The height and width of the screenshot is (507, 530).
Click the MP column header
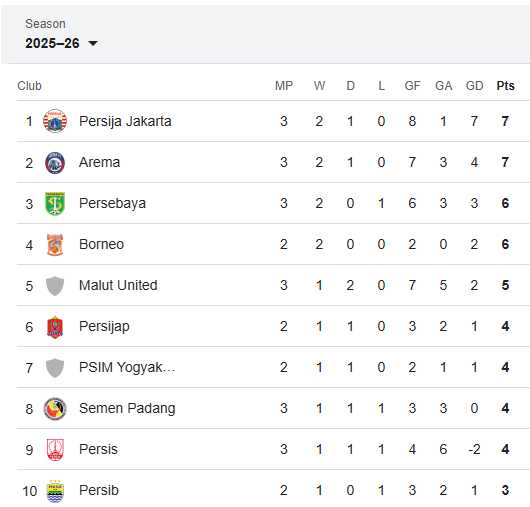[284, 86]
